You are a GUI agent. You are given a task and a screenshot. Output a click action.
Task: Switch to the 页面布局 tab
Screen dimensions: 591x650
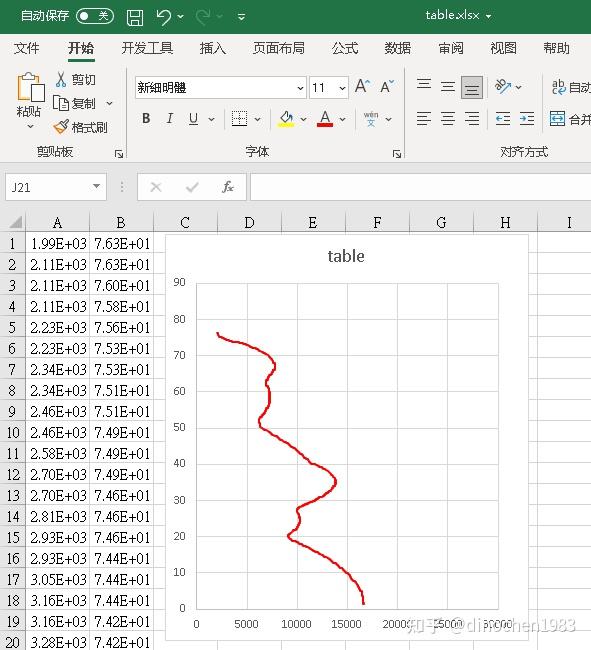point(279,48)
